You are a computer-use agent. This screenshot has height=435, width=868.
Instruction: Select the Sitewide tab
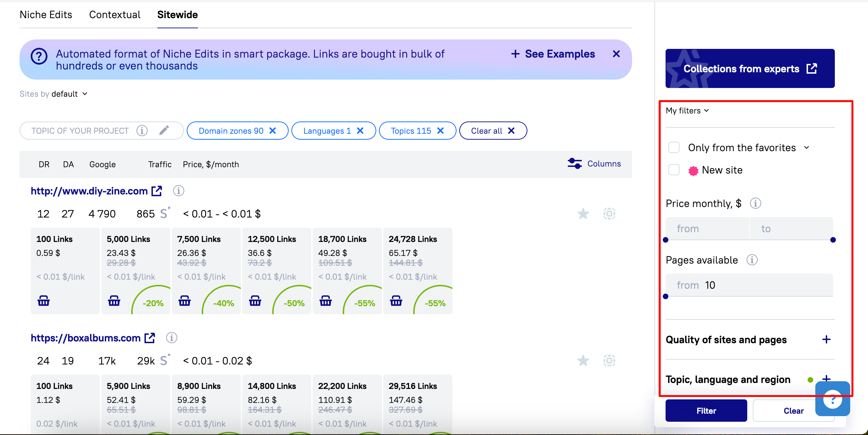tap(178, 15)
